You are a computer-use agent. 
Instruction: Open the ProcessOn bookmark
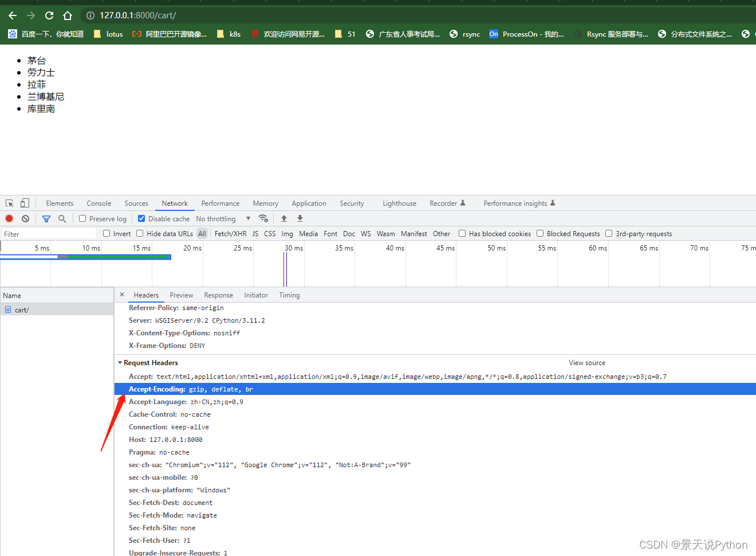click(526, 34)
